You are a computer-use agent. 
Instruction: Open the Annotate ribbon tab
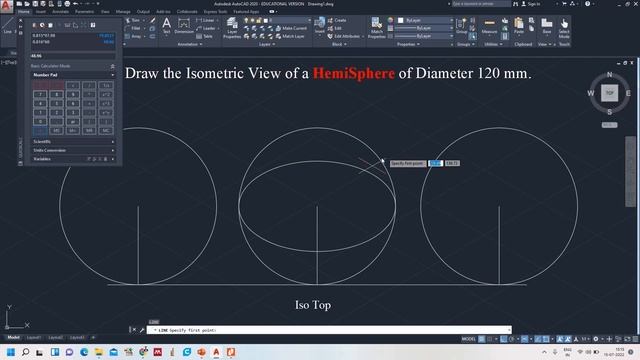(60, 11)
